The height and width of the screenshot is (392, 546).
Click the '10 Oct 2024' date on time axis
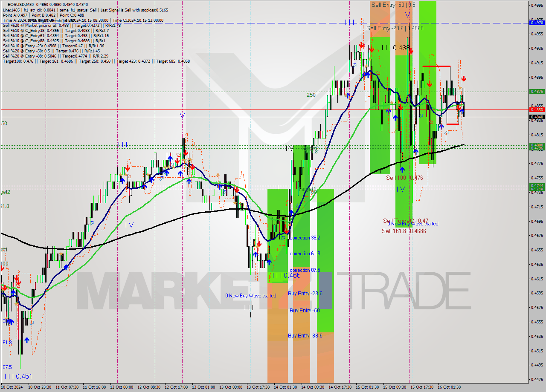point(12,387)
